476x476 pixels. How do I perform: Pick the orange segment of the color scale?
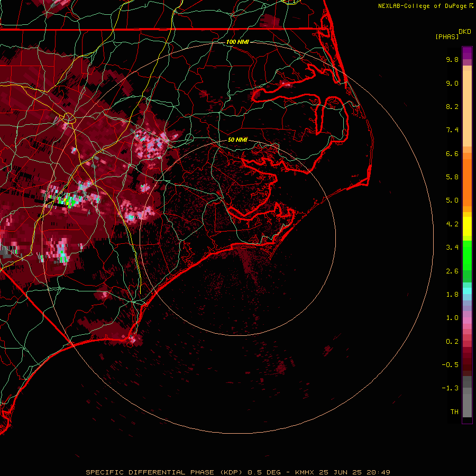click(467, 182)
